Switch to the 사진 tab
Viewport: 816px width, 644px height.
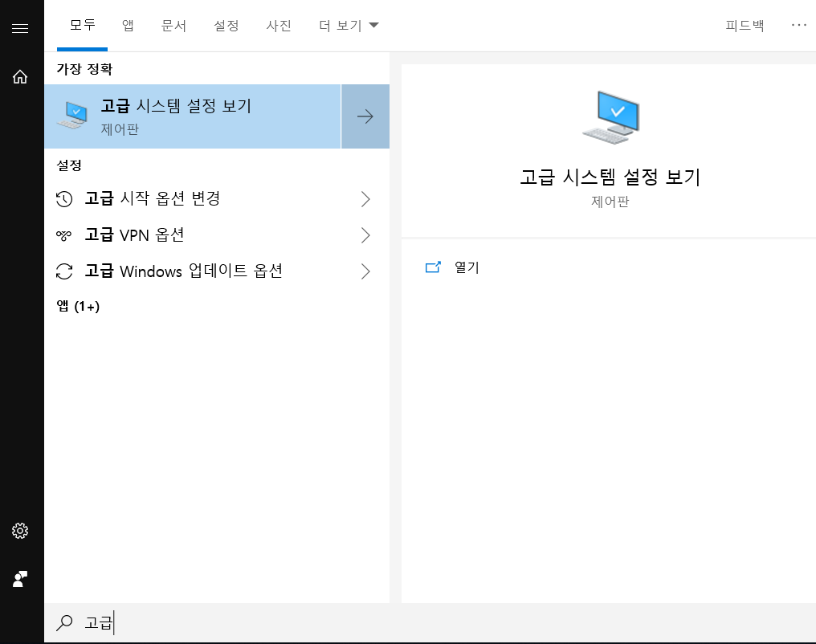[279, 25]
